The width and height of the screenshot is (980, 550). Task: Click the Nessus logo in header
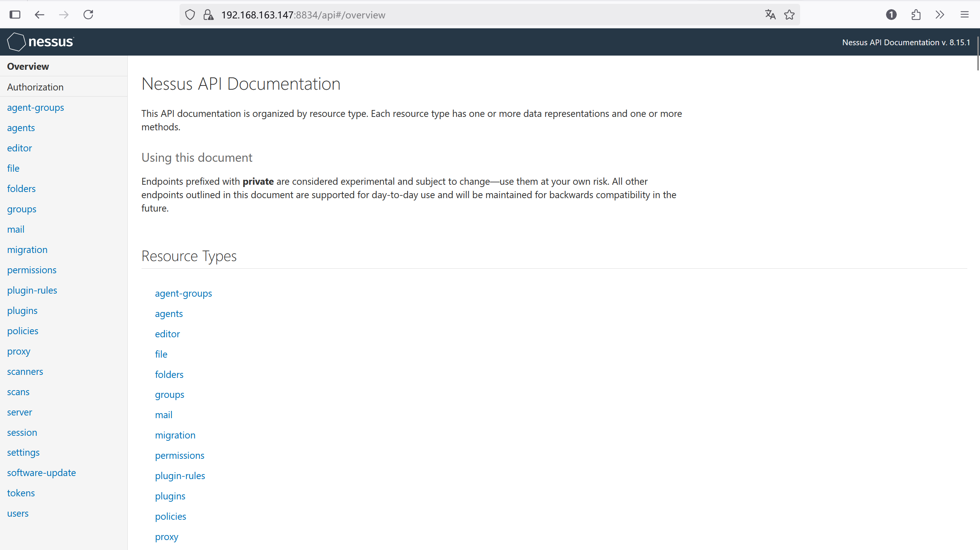41,42
